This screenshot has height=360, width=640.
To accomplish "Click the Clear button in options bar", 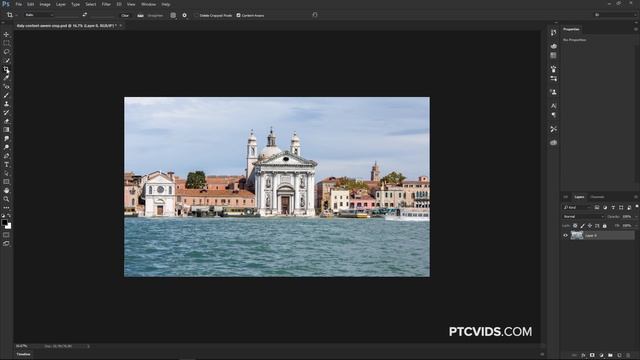I will coord(125,16).
